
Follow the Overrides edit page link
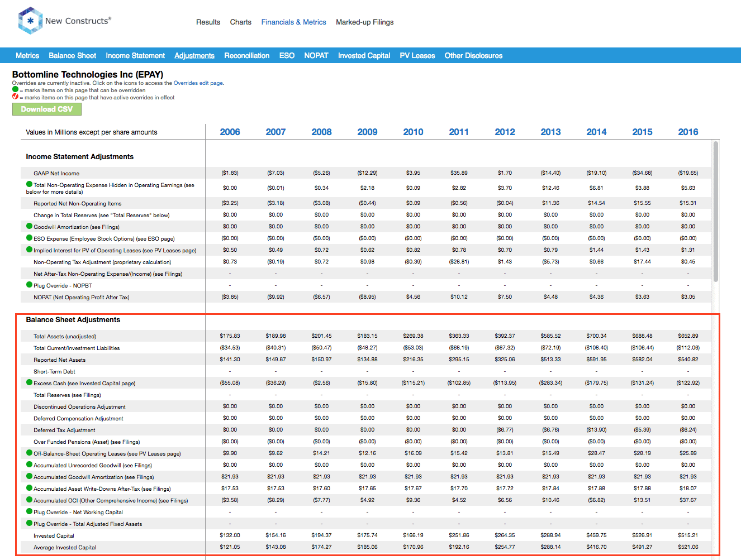(x=198, y=83)
